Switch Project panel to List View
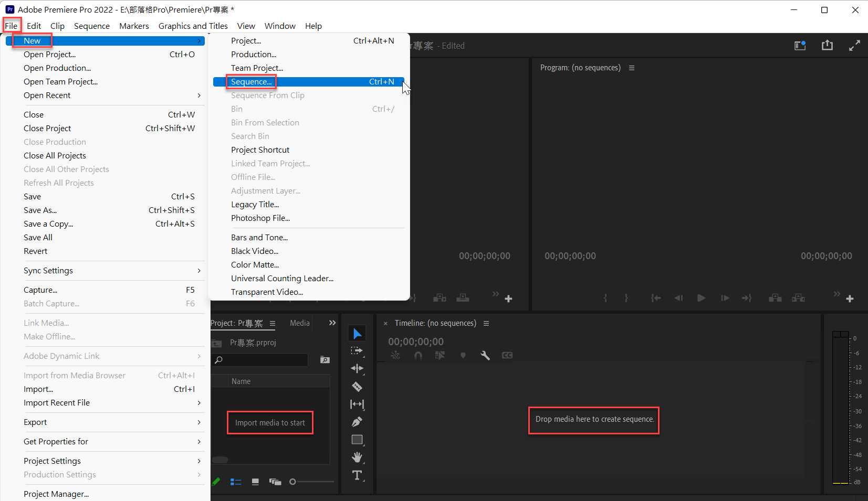 (x=236, y=482)
